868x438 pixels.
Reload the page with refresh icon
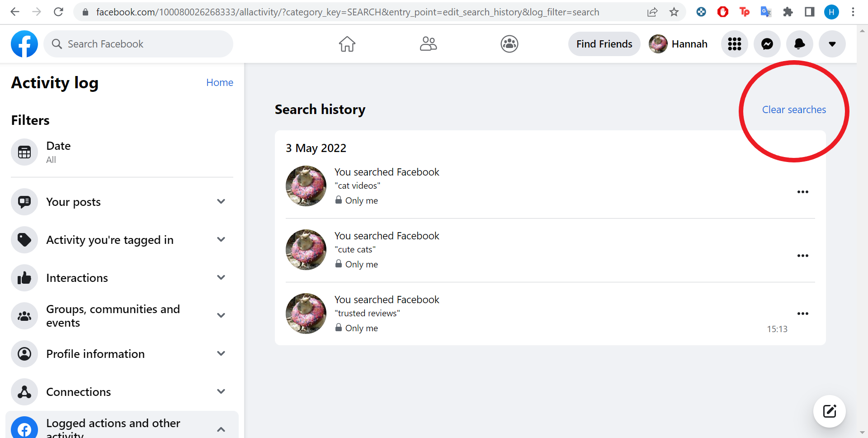coord(58,12)
